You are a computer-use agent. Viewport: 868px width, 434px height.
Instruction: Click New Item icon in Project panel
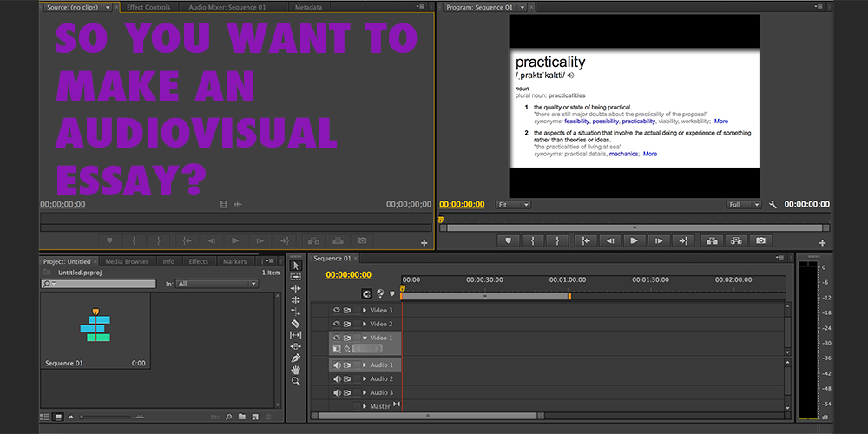(254, 417)
